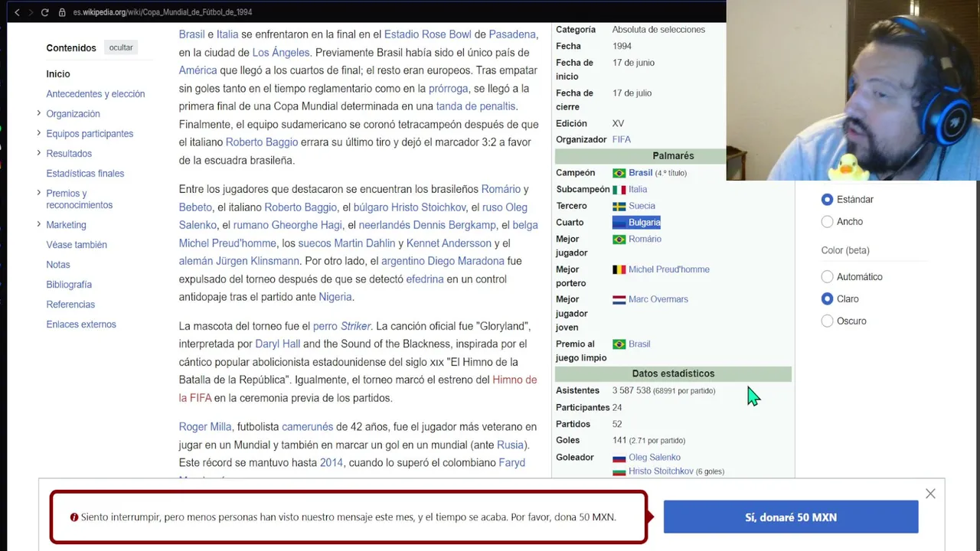Open the Pasadena link

point(512,34)
